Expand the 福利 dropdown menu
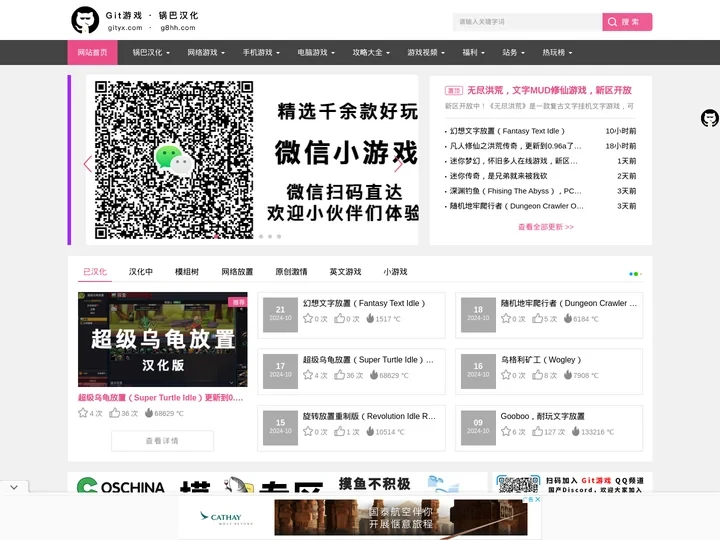The width and height of the screenshot is (720, 540). tap(473, 52)
